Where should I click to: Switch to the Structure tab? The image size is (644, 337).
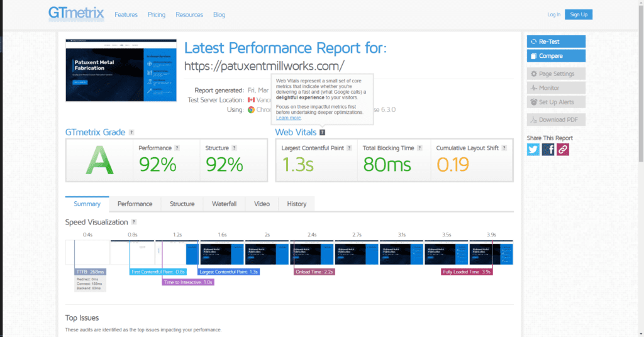[x=182, y=204]
